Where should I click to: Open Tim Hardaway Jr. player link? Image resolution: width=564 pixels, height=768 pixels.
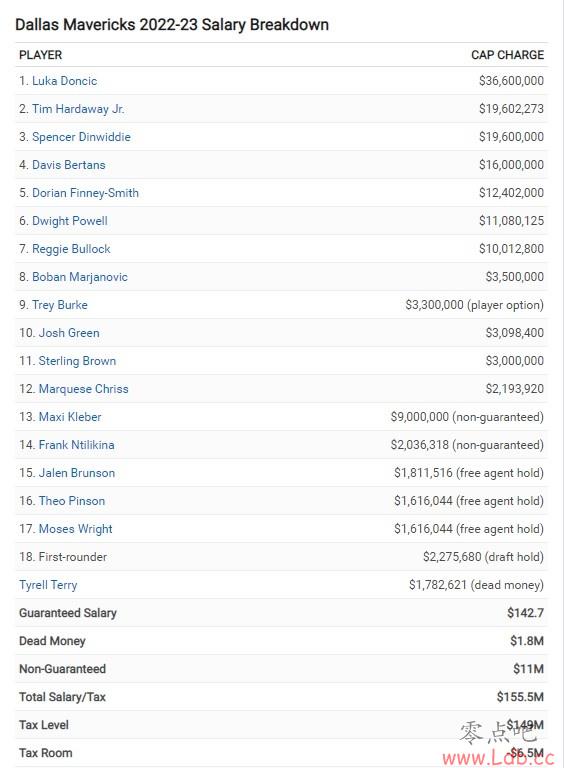tap(78, 109)
